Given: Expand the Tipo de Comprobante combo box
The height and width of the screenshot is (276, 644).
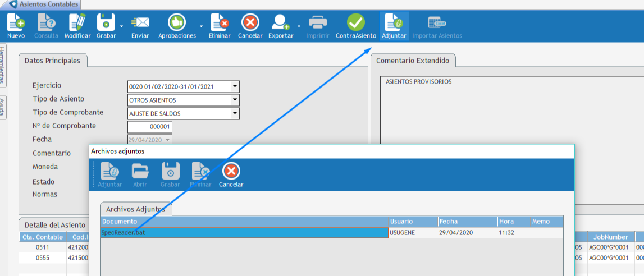Looking at the screenshot, I should pos(235,113).
